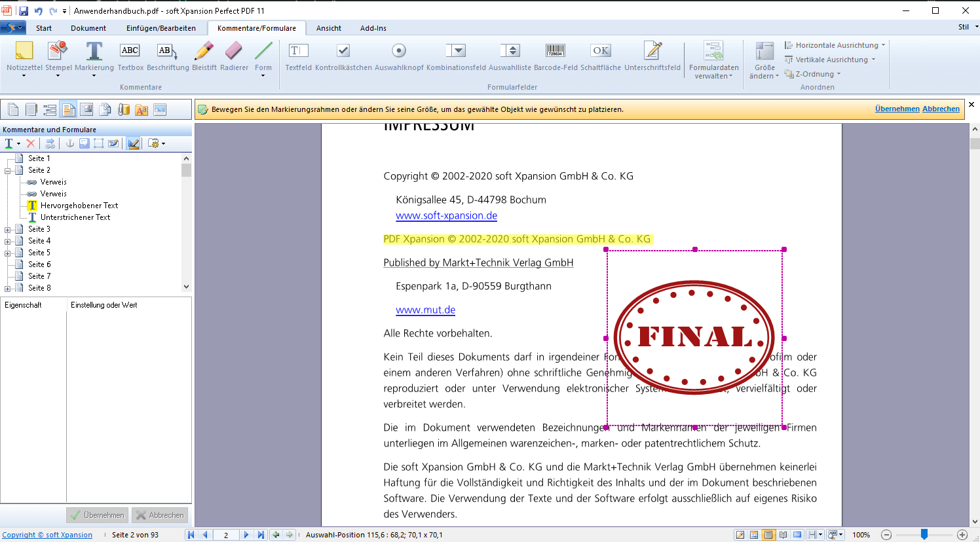Select the Textbox tool

130,56
